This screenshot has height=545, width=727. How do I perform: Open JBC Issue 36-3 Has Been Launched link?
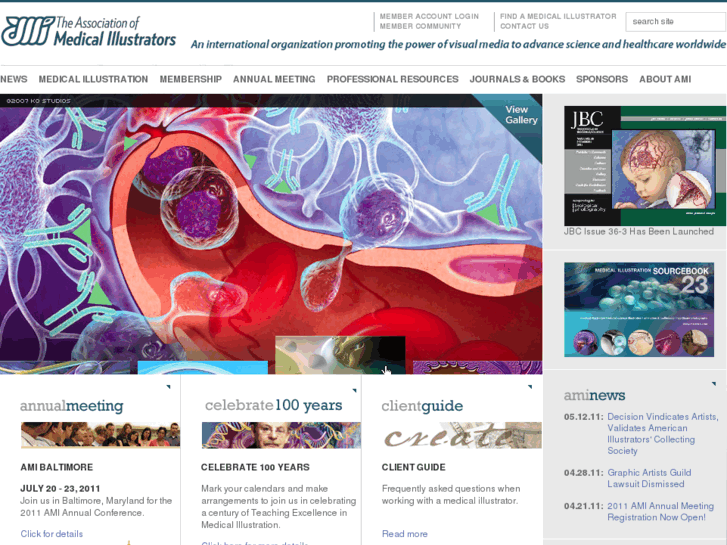point(638,231)
